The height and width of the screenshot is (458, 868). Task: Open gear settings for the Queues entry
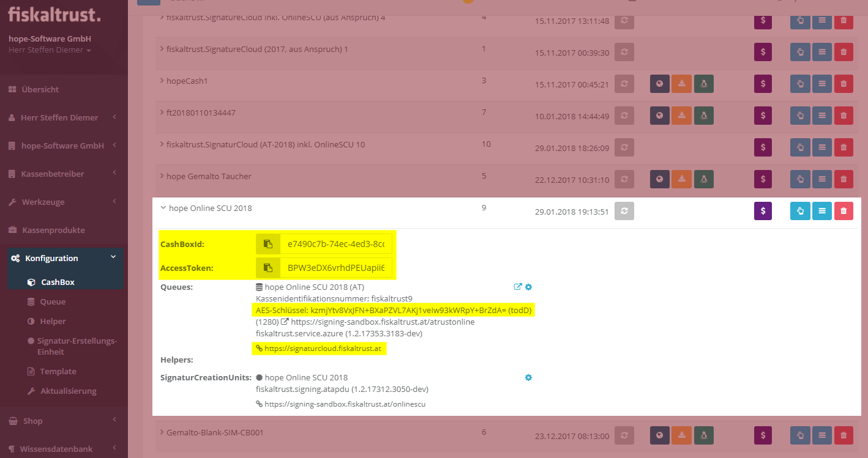pyautogui.click(x=529, y=287)
